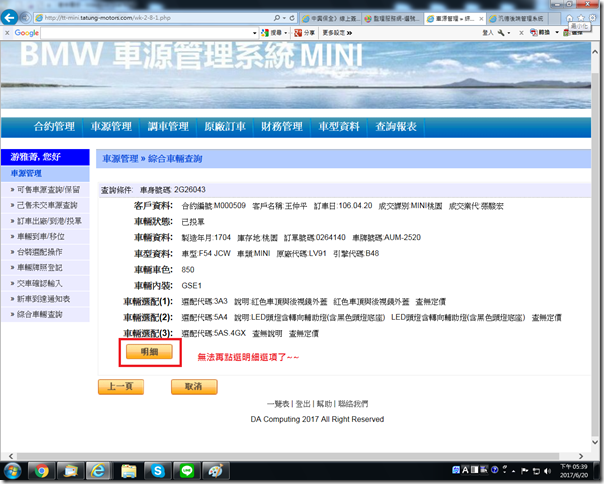This screenshot has height=484, width=604.
Task: Open the 財務管理 menu
Action: tap(282, 127)
